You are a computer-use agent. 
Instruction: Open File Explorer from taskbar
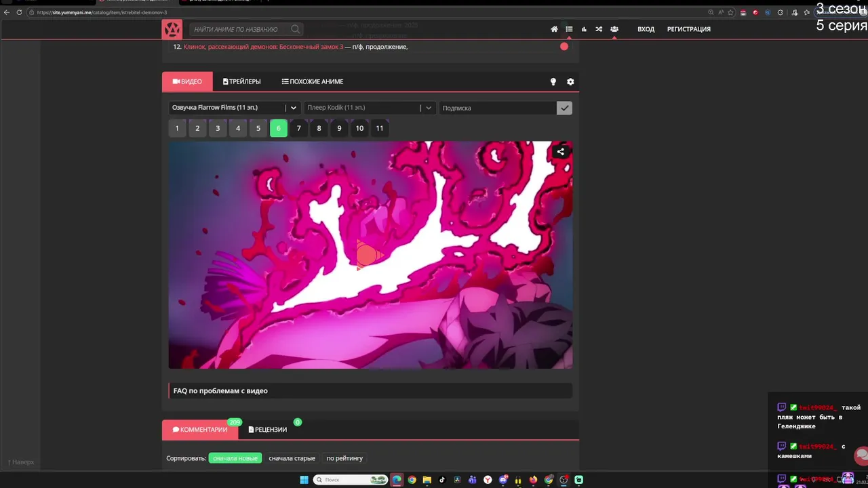coord(427,480)
